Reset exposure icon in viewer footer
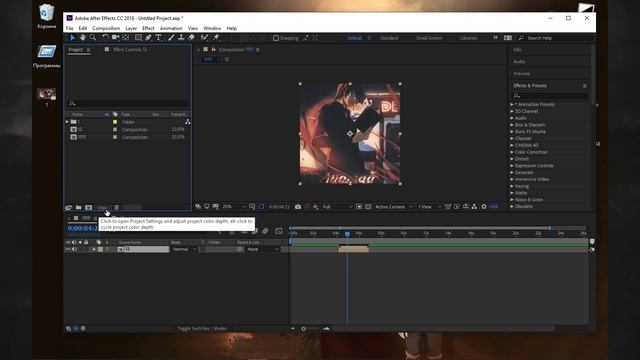640x360 pixels. [x=484, y=207]
